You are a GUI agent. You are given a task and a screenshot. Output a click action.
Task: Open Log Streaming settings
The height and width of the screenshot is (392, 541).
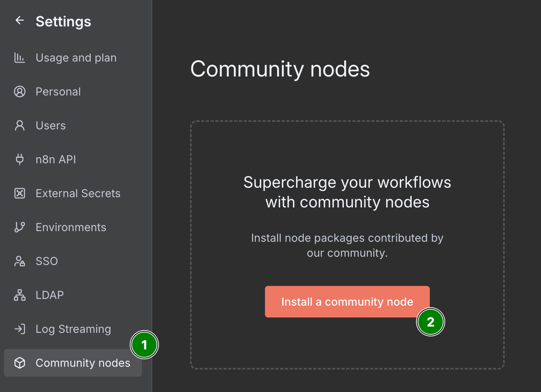73,329
